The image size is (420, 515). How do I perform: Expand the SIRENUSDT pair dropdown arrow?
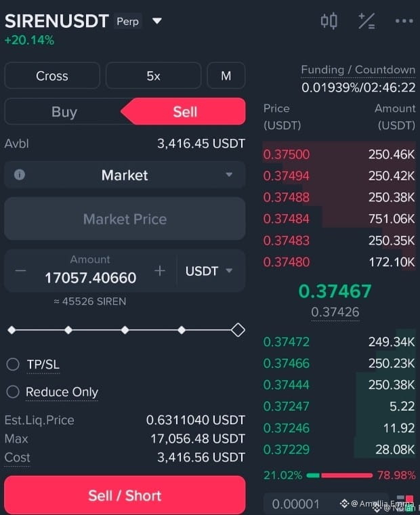pos(157,21)
